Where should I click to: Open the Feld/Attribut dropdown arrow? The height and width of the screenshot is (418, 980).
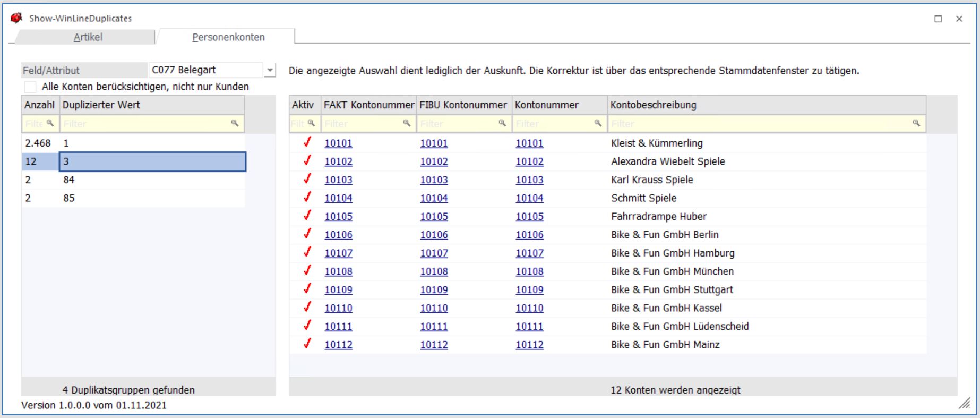[x=270, y=70]
